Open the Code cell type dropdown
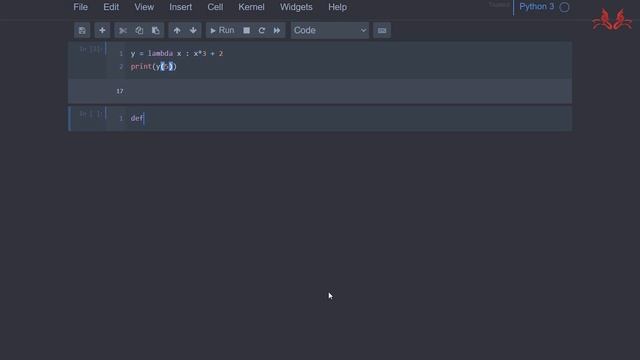This screenshot has height=360, width=640. [x=330, y=31]
